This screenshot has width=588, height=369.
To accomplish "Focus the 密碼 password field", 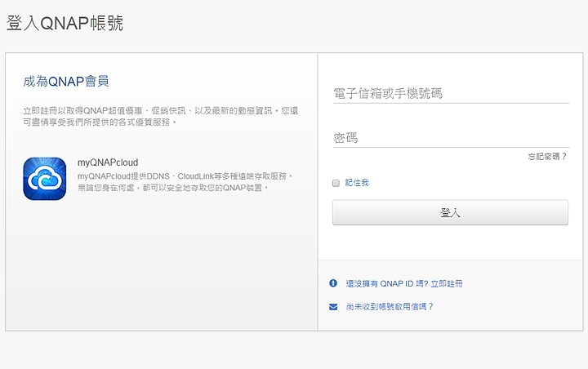I will [x=451, y=138].
